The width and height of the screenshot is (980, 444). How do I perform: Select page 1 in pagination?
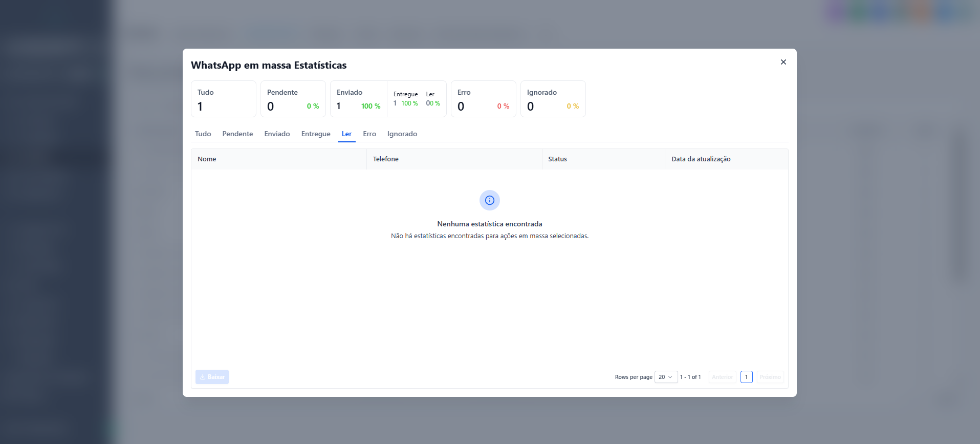click(746, 377)
